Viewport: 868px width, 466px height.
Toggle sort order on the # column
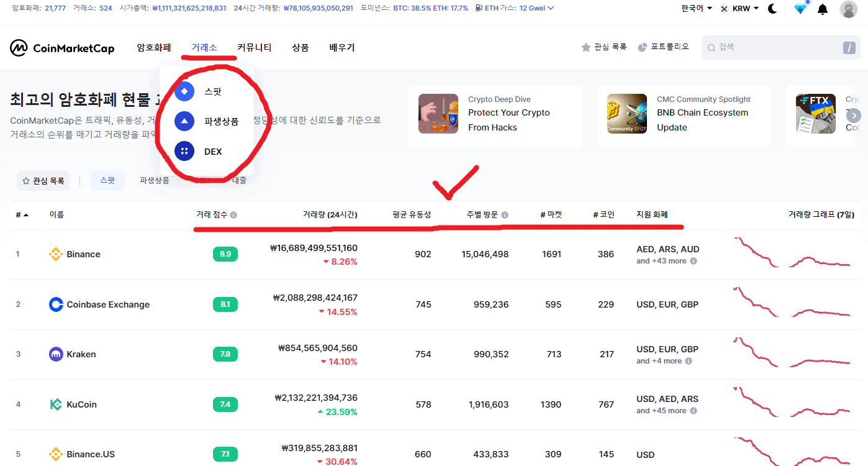click(x=20, y=214)
